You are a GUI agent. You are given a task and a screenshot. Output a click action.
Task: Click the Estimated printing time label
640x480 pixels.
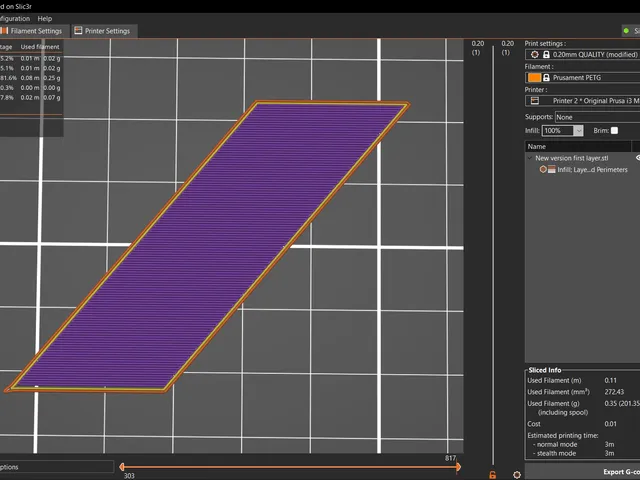(x=563, y=435)
